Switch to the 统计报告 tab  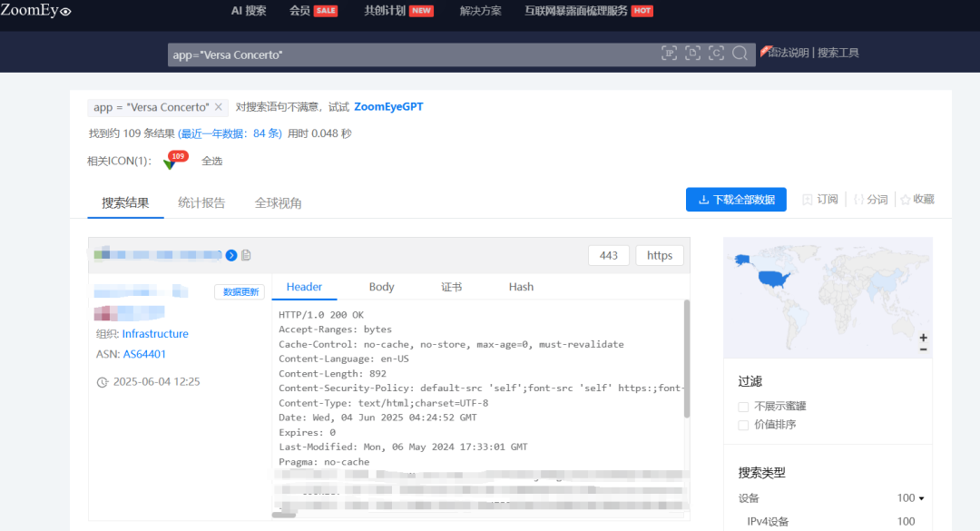tap(201, 202)
